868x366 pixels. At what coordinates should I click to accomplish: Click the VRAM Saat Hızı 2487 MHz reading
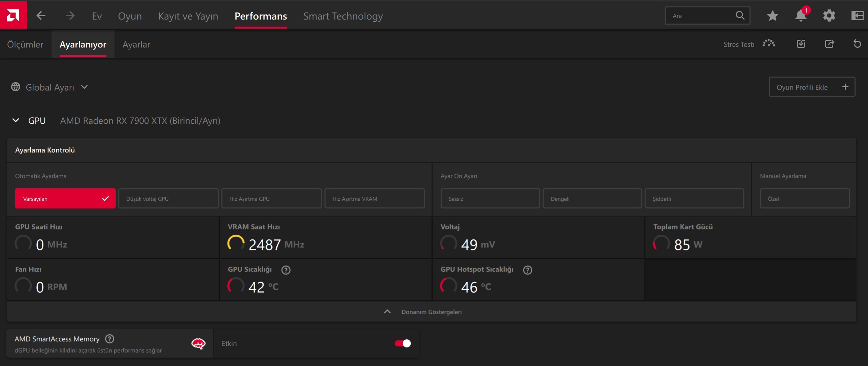(276, 244)
